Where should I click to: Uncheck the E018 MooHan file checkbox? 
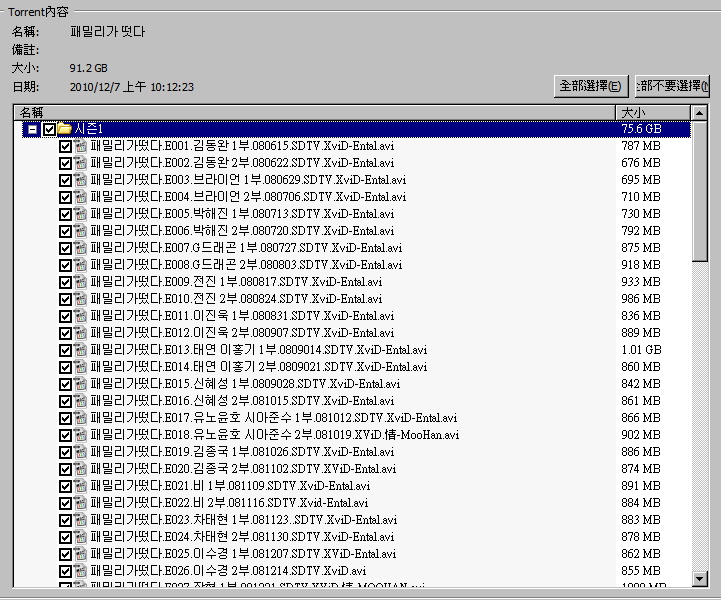(65, 436)
